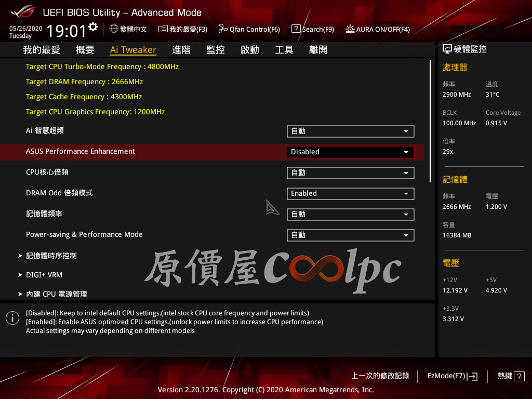This screenshot has width=532, height=399.
Task: Click the 1.200 V memory voltage
Action: (496, 207)
